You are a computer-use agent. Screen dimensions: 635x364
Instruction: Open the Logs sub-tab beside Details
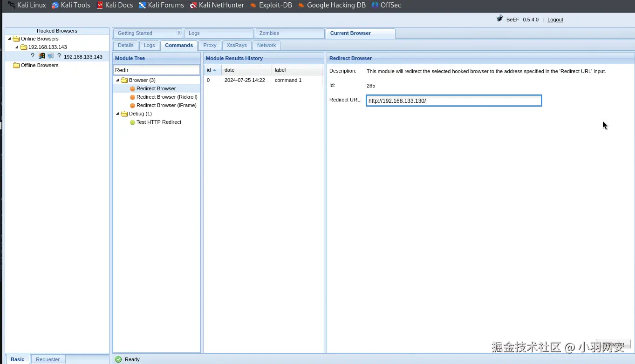(x=149, y=45)
